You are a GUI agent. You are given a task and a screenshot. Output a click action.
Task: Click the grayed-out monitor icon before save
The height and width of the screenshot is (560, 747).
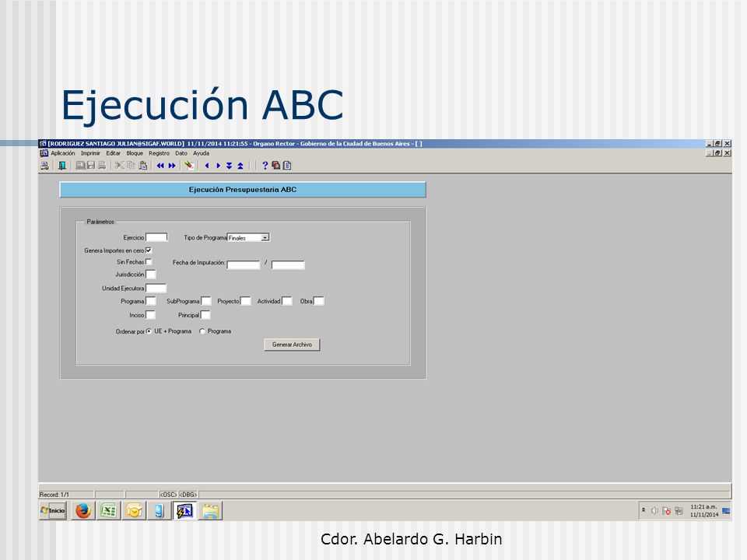tap(80, 165)
